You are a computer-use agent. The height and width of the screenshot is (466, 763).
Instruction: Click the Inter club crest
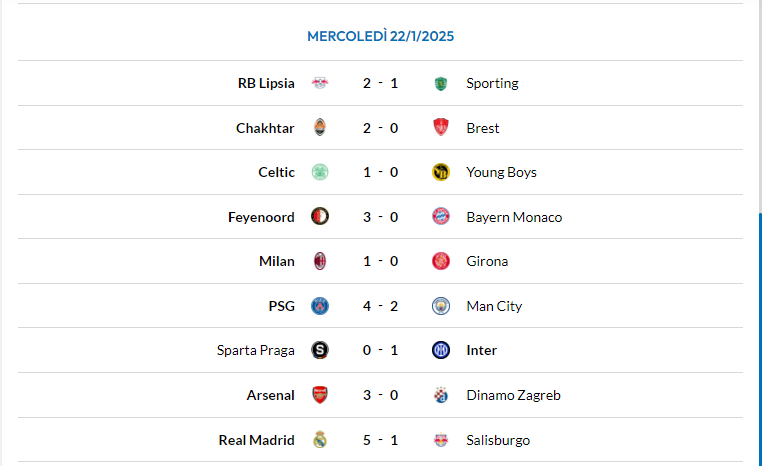[441, 350]
